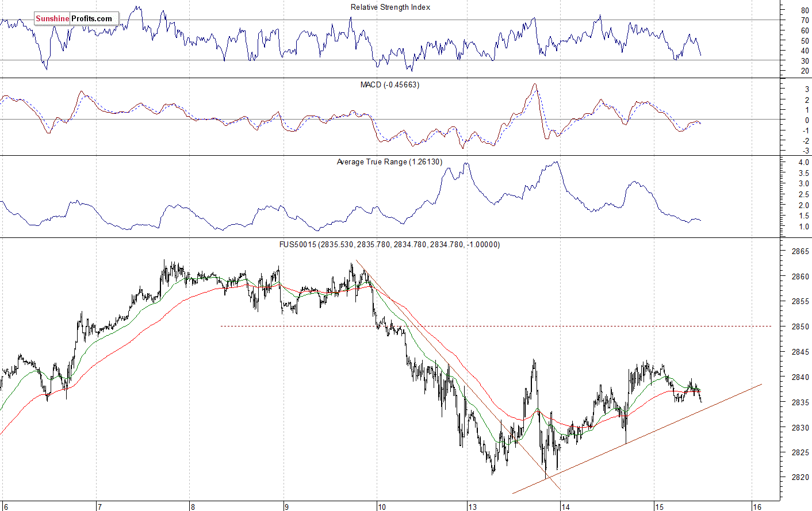Click the SunshineProfits.com logo
Screen dimensions: 812x511
76,18
